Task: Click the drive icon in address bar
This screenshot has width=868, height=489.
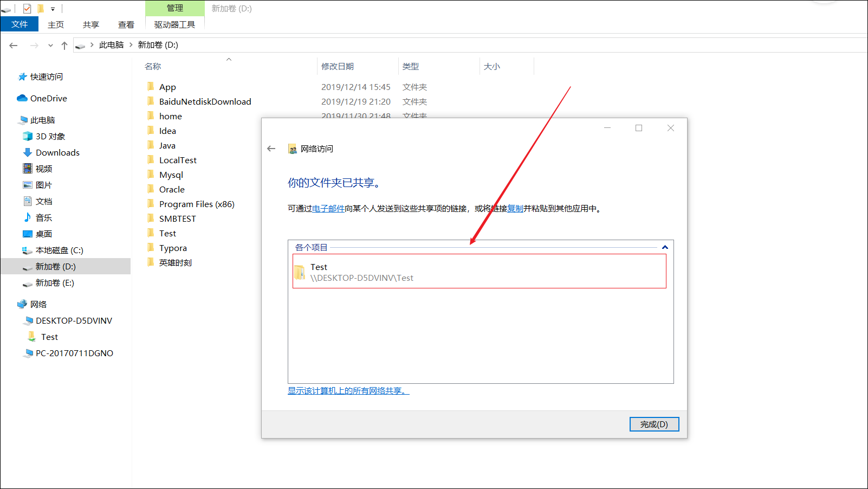Action: click(80, 46)
